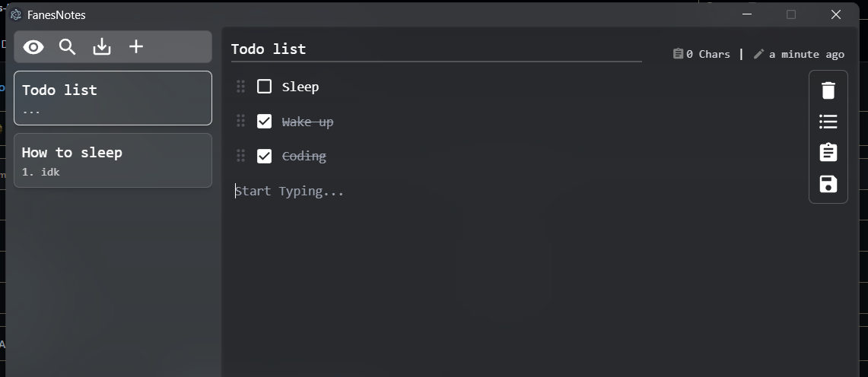The image size is (868, 377).
Task: Click the Sleep task text
Action: click(x=300, y=87)
